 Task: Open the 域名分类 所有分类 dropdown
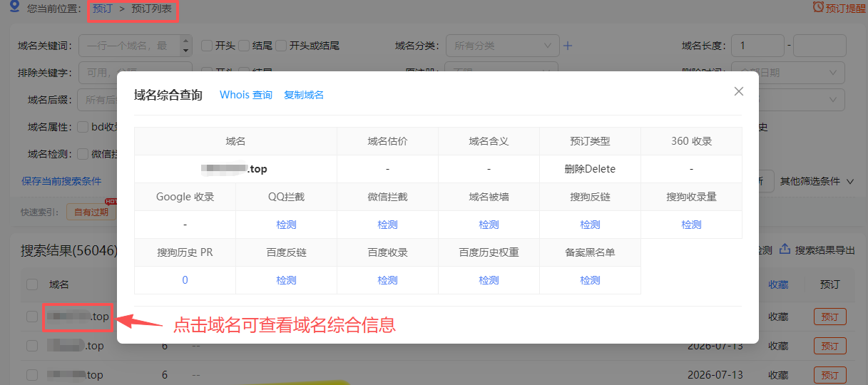(502, 46)
